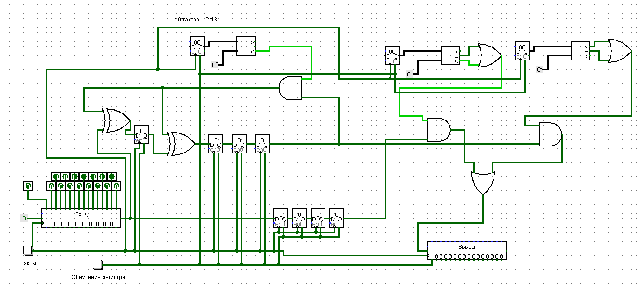Select the comparator of the middle top counter
This screenshot has height=286, width=644.
450,55
